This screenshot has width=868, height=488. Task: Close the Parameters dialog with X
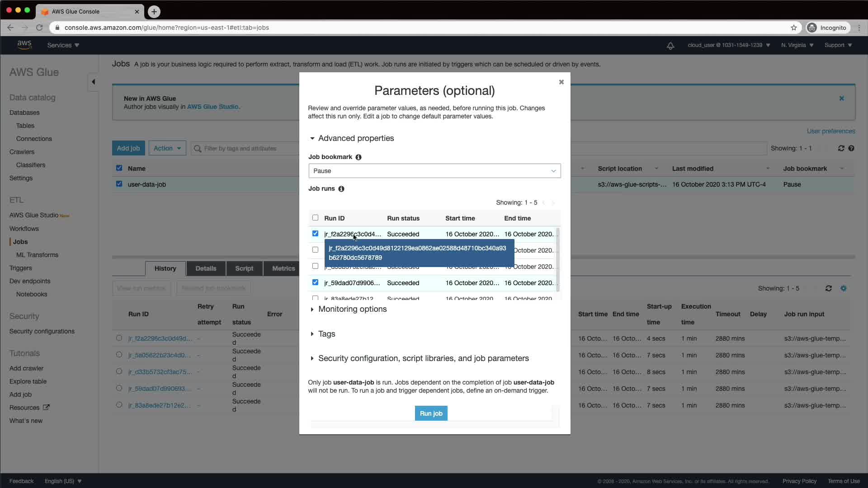(561, 82)
